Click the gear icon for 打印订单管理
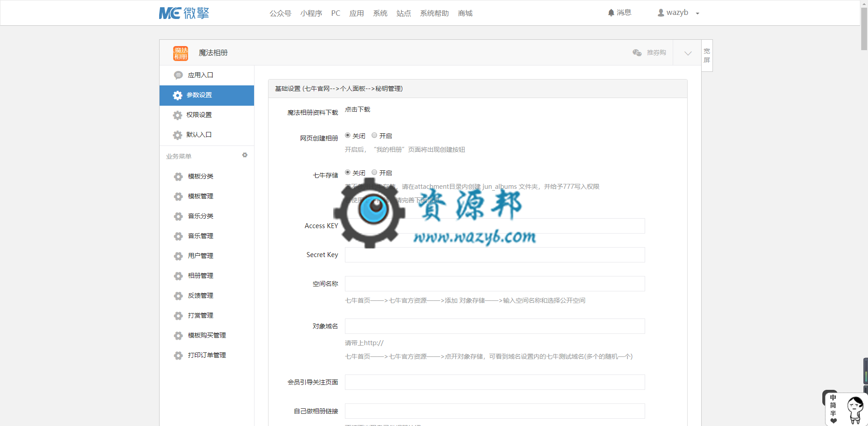Viewport: 868px width, 426px height. 178,356
